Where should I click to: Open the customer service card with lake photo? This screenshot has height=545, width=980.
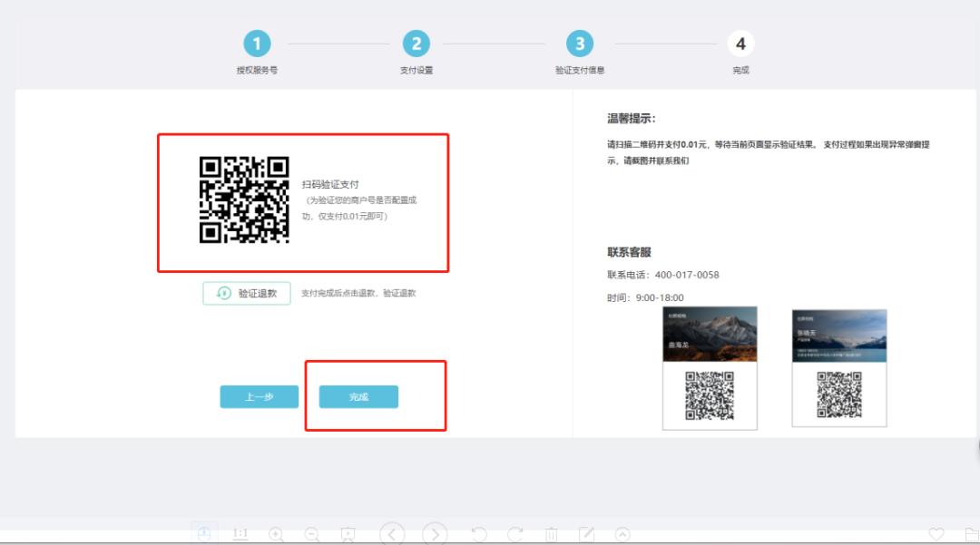coord(839,367)
